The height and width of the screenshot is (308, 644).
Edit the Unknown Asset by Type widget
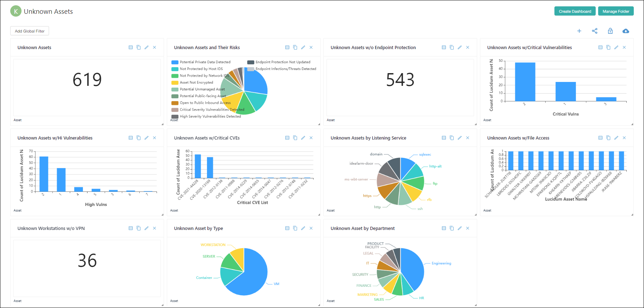point(303,228)
